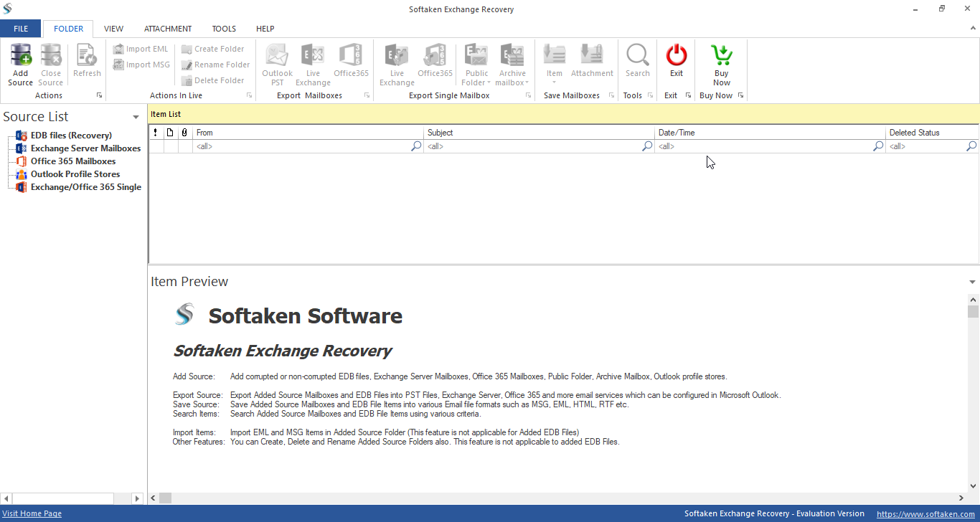This screenshot has width=980, height=522.
Task: Select Office 365 Mailboxes node
Action: point(73,161)
